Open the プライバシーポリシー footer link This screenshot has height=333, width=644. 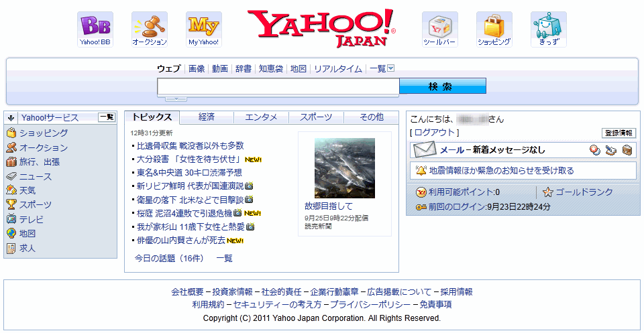click(370, 305)
